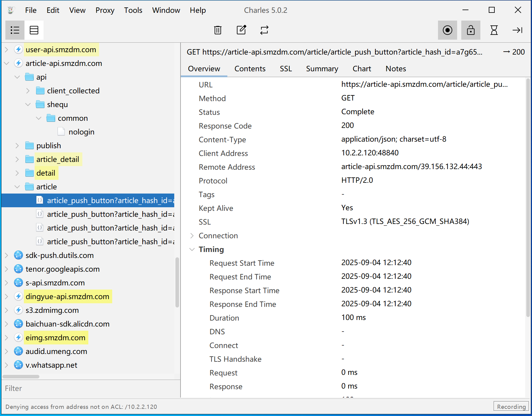
Task: Collapse the article-api.smzdm.com host
Action: (x=6, y=63)
